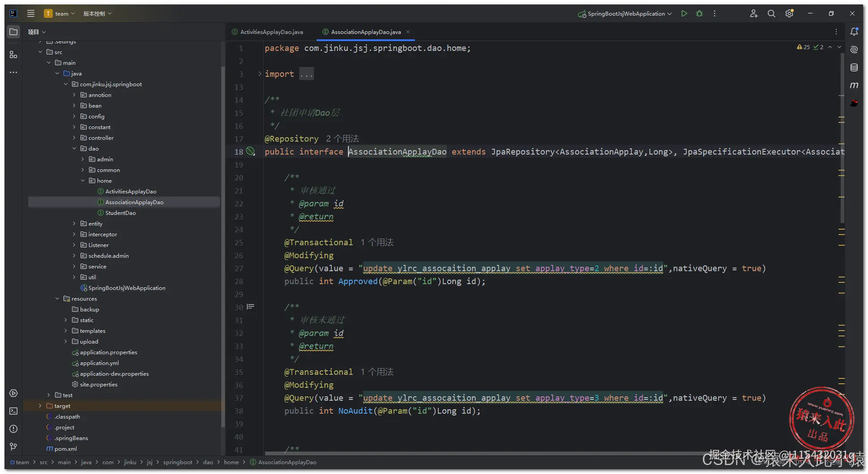
Task: Expand the entity package
Action: coord(74,223)
